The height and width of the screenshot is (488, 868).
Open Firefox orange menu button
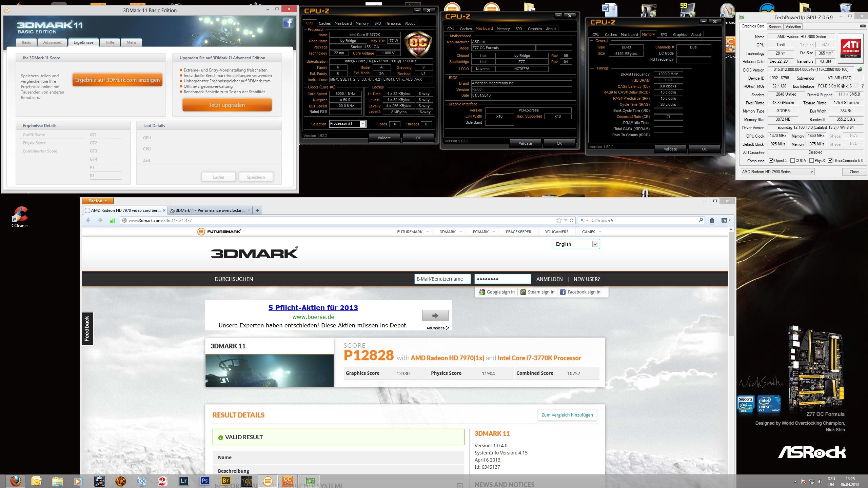[98, 201]
